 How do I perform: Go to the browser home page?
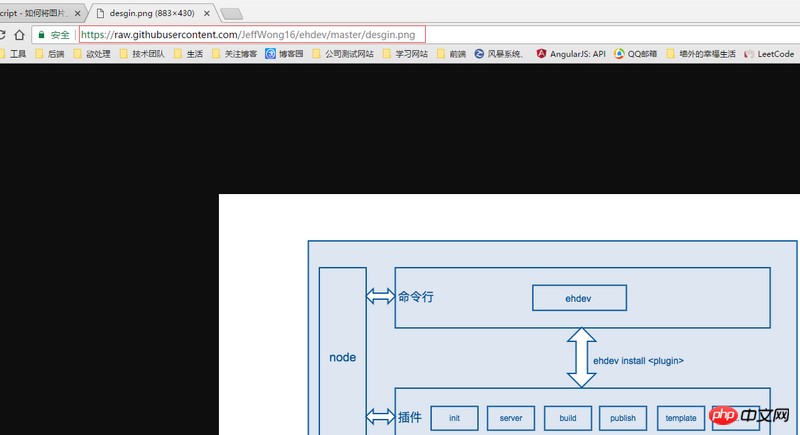[19, 35]
